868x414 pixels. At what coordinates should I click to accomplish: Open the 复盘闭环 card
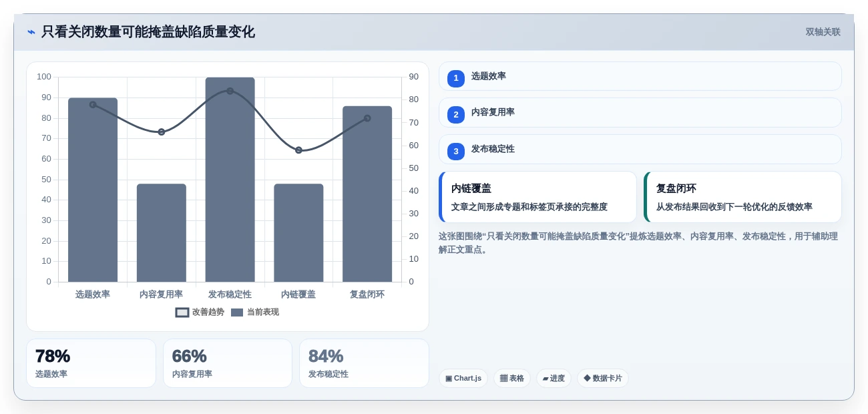(x=742, y=197)
